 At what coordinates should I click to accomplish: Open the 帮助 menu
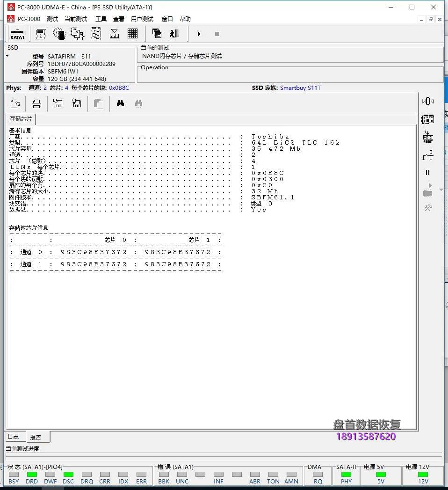coord(185,19)
